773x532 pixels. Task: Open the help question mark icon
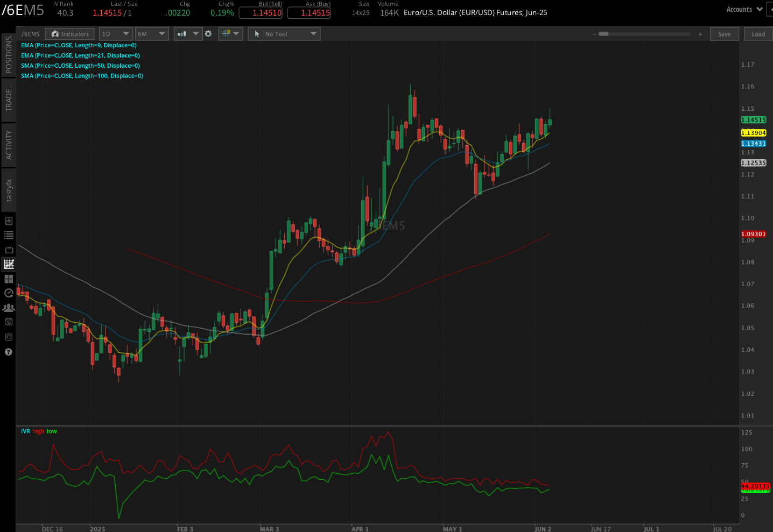coord(8,352)
